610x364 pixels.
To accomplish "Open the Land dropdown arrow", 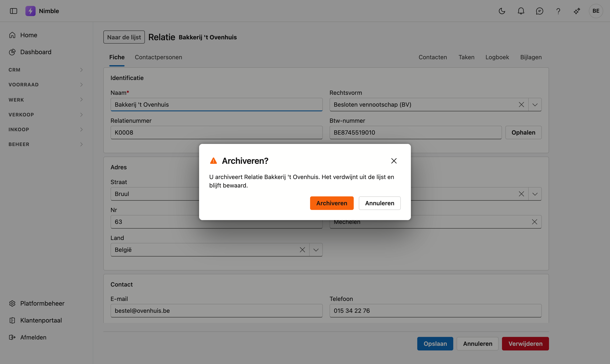I will (316, 250).
